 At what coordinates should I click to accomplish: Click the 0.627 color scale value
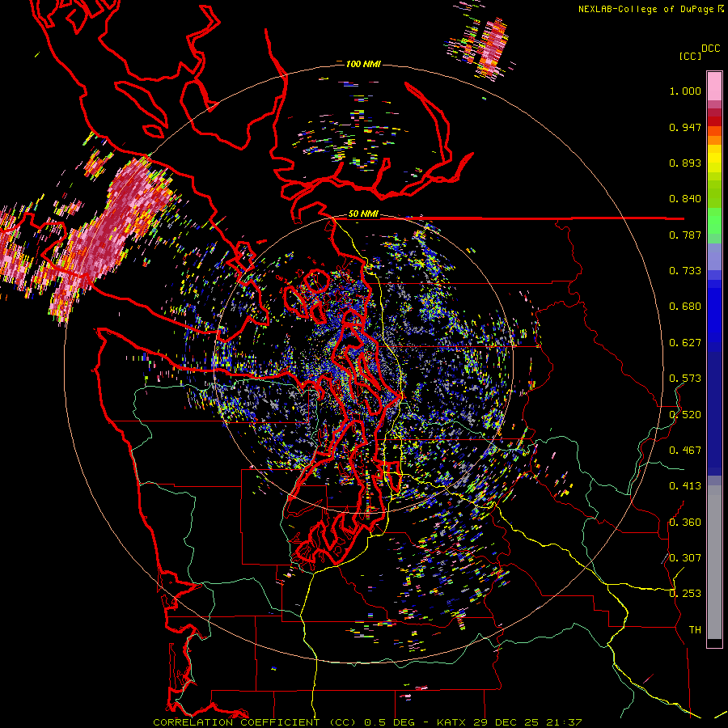tap(685, 343)
